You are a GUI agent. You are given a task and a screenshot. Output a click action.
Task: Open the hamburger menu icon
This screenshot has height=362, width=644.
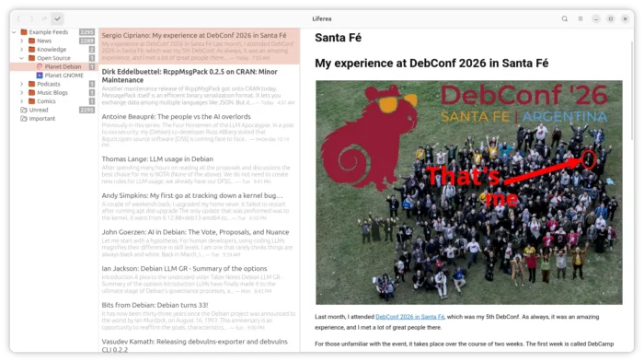tap(581, 19)
